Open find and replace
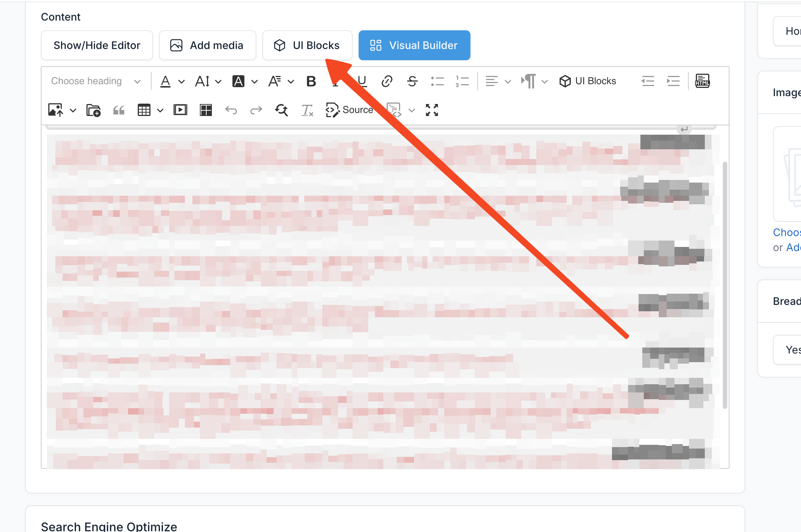The image size is (801, 532). click(x=281, y=110)
